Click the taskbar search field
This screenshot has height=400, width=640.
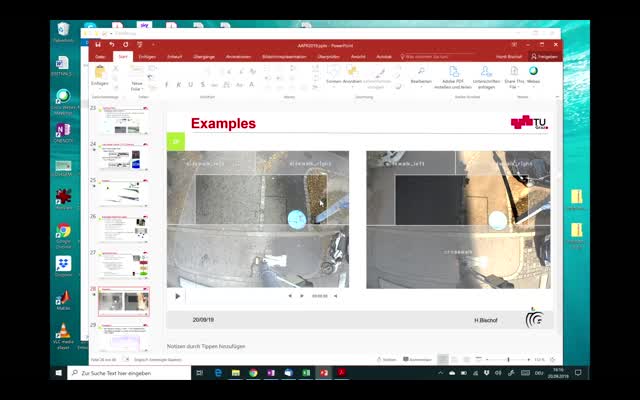[x=129, y=373]
